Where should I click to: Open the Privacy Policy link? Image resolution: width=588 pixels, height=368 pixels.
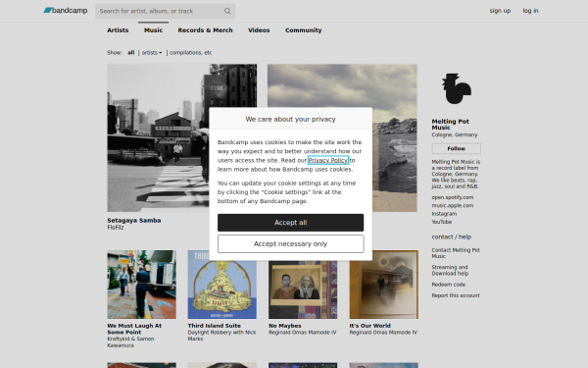(x=328, y=160)
